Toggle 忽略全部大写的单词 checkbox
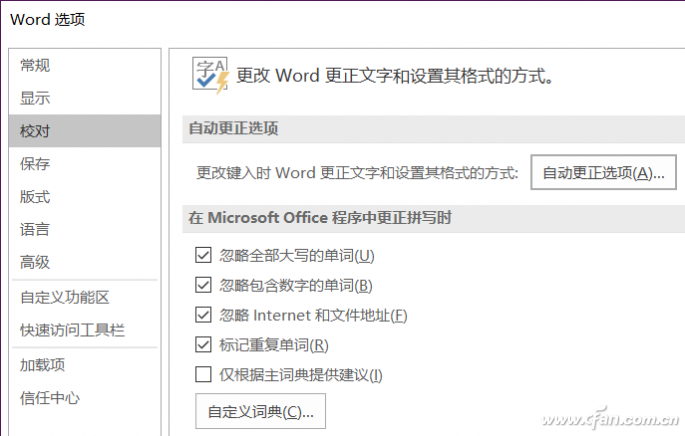 coord(204,256)
